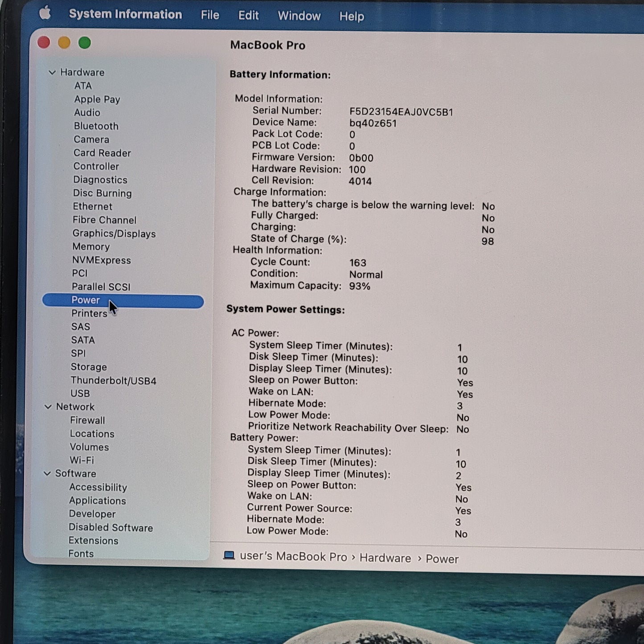644x644 pixels.
Task: Select Developer under Software
Action: click(x=92, y=514)
